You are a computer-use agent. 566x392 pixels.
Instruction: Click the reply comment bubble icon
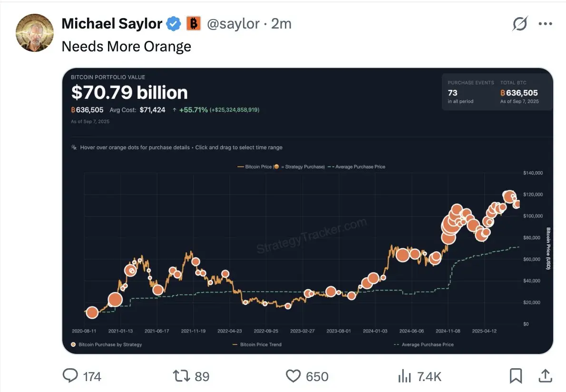pyautogui.click(x=70, y=376)
